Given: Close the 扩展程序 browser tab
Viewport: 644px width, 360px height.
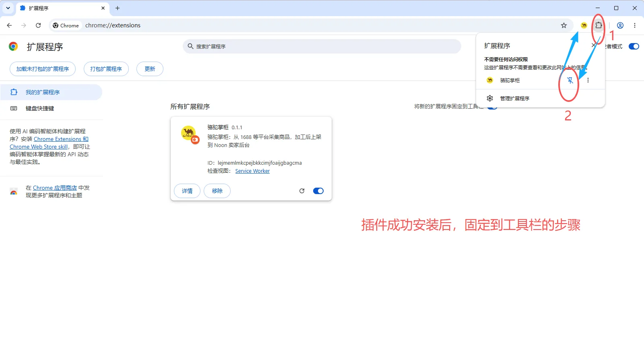Looking at the screenshot, I should pyautogui.click(x=103, y=8).
